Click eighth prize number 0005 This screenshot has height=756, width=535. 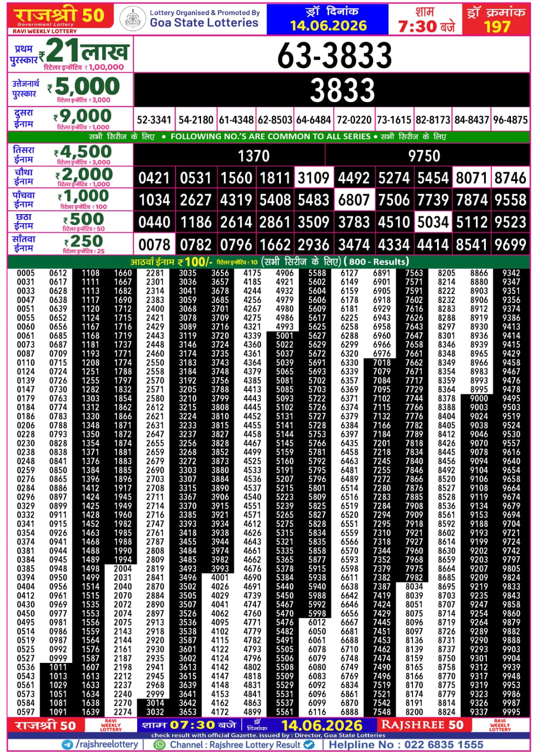point(26,273)
